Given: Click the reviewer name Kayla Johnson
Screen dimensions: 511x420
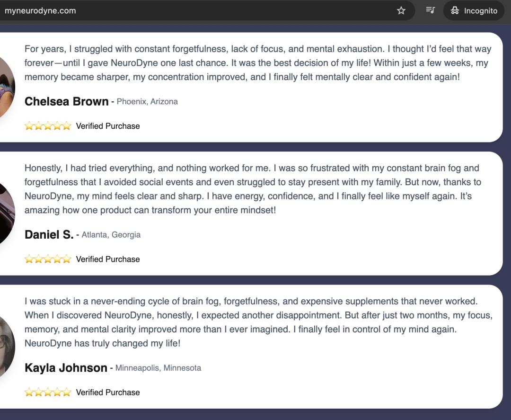Looking at the screenshot, I should tap(66, 367).
